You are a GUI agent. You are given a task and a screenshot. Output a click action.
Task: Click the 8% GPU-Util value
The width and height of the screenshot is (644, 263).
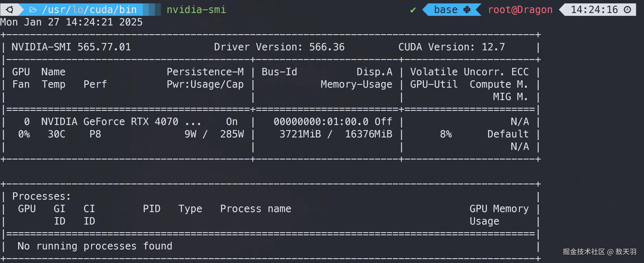[x=446, y=134]
